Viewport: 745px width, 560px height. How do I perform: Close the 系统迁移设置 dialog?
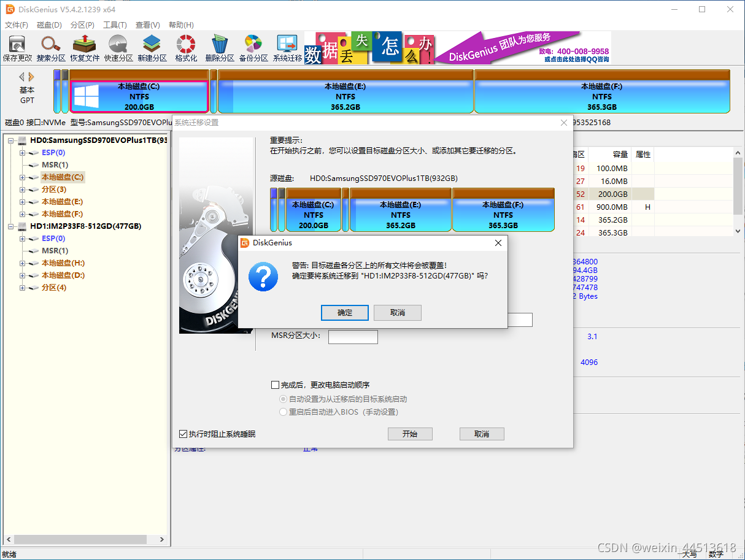point(564,123)
